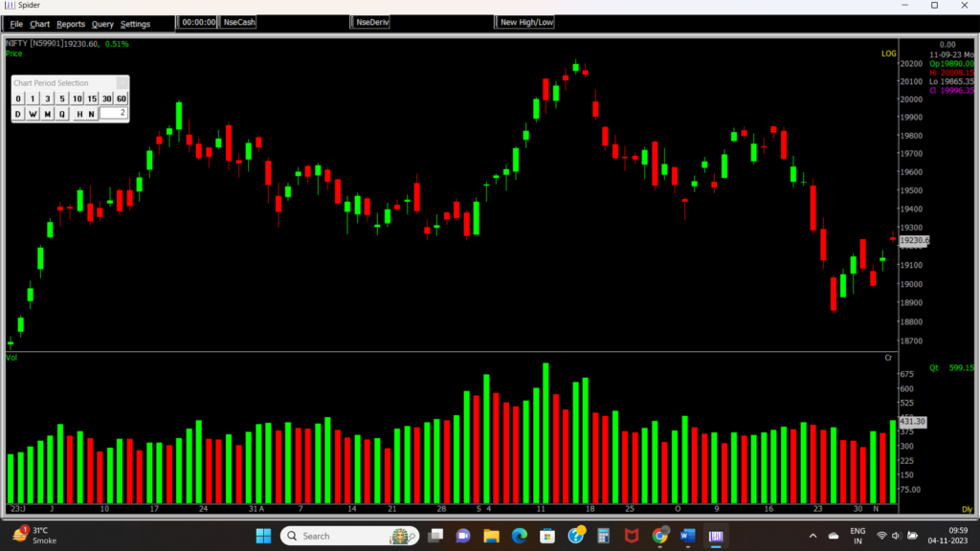Open Google Chrome from the taskbar
Screen dimensions: 980x551
660,536
